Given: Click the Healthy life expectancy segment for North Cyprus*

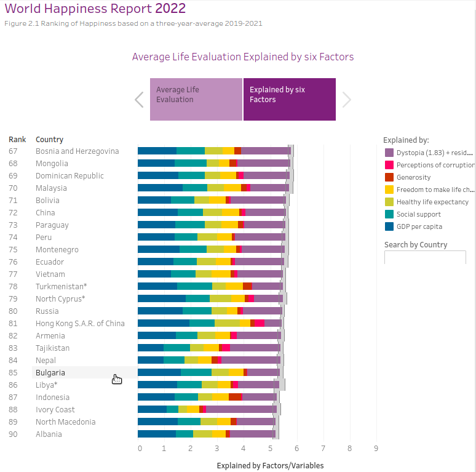Looking at the screenshot, I should [220, 298].
